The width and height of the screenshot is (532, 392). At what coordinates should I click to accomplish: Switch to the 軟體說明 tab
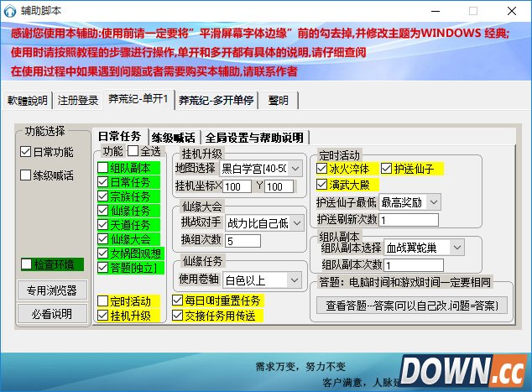coord(28,101)
